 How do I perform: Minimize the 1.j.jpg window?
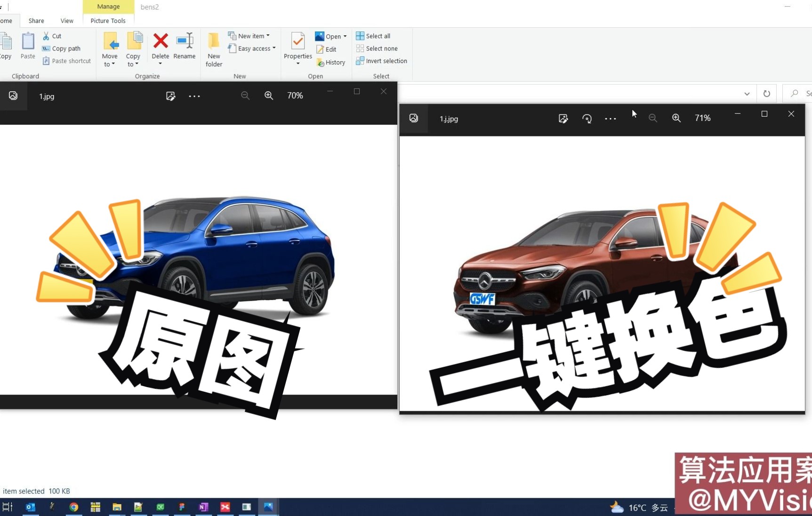(x=738, y=114)
